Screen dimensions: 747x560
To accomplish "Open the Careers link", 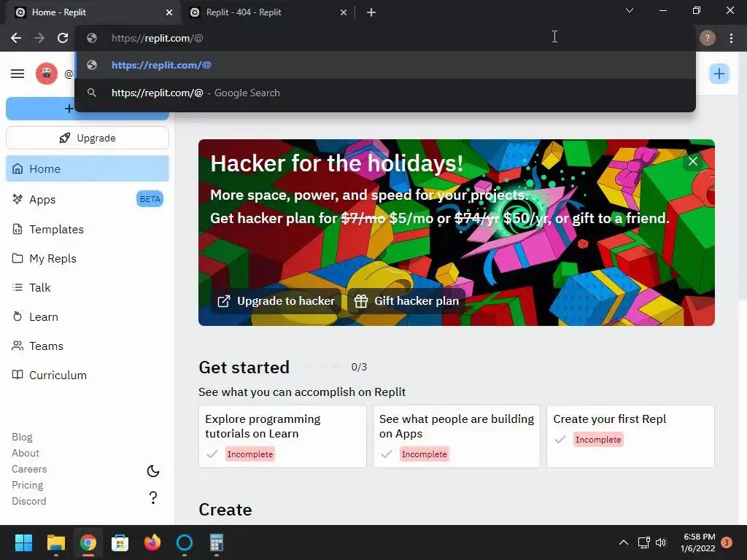I will pyautogui.click(x=29, y=469).
